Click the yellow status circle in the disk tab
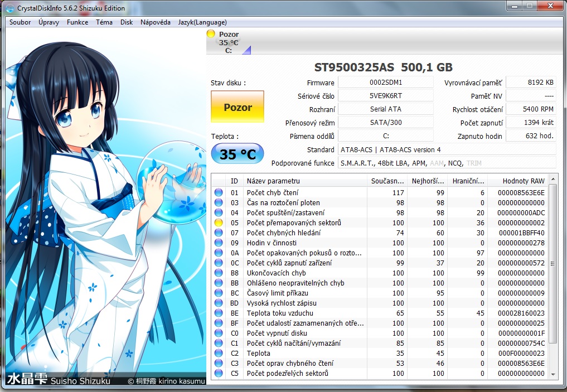 point(210,34)
